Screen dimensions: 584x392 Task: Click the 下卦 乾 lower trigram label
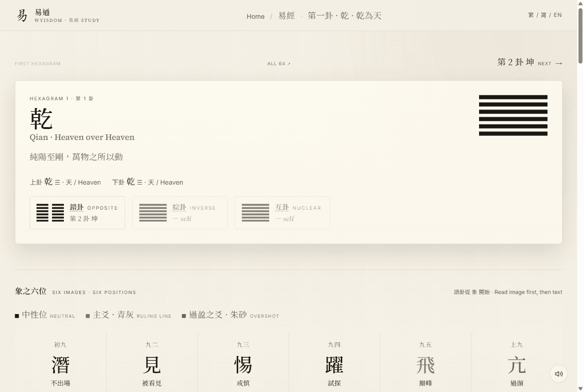(148, 182)
